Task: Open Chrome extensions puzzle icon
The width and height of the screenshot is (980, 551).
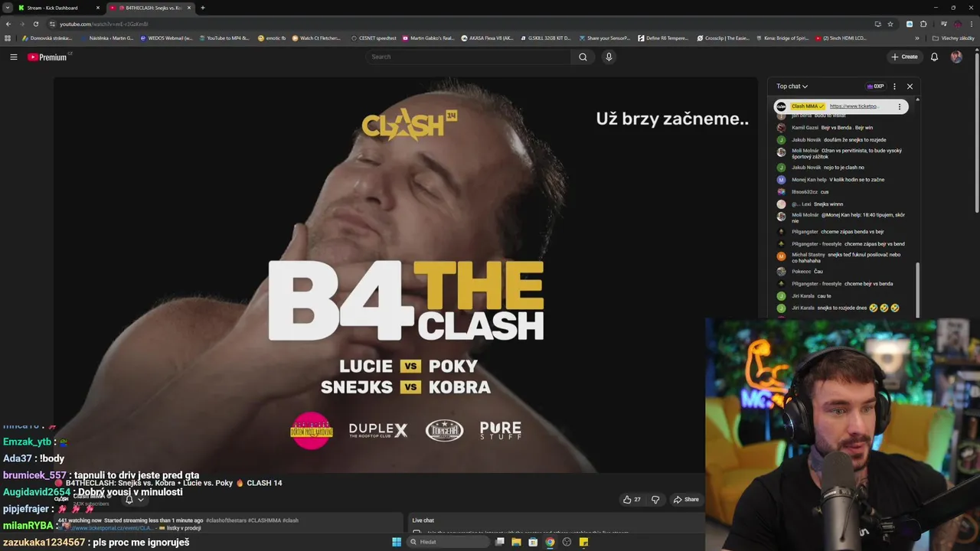Action: click(x=923, y=24)
